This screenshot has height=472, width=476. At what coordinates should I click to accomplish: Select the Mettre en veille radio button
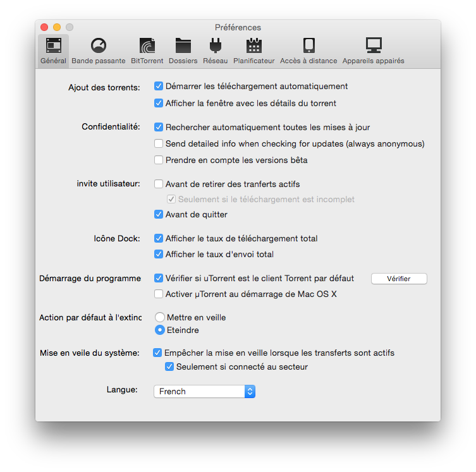coord(160,317)
